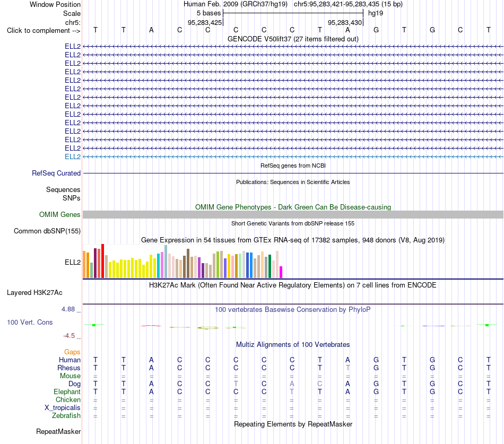Click Multiz Alignments of 100 Vertebrates title

pyautogui.click(x=293, y=345)
